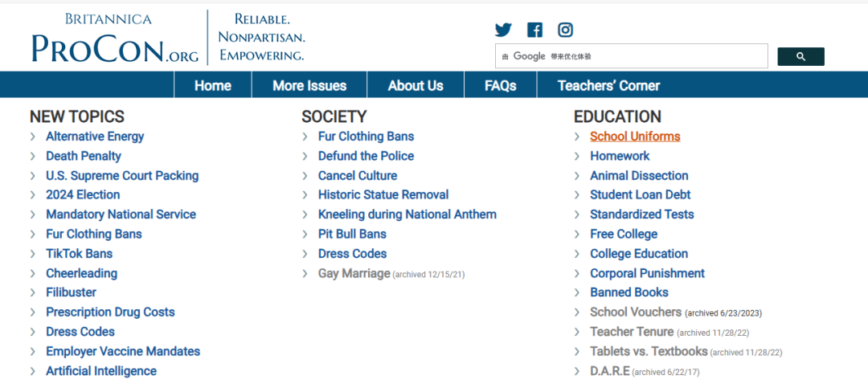This screenshot has height=392, width=868.
Task: Visit the Cancel Culture topic
Action: pyautogui.click(x=358, y=176)
